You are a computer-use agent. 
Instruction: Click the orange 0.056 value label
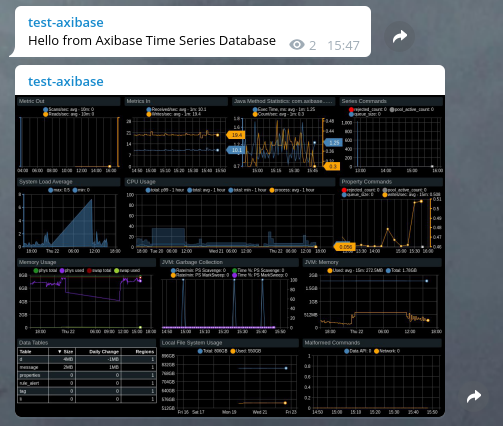click(x=345, y=247)
